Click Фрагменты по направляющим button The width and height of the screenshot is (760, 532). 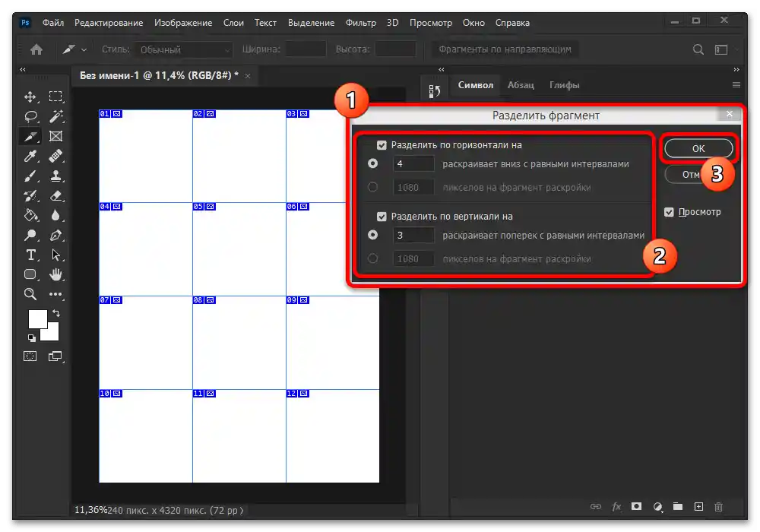click(x=505, y=49)
